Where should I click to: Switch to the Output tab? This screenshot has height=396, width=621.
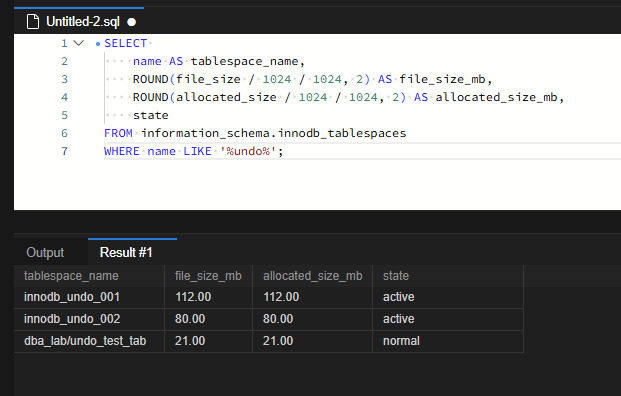pos(45,252)
